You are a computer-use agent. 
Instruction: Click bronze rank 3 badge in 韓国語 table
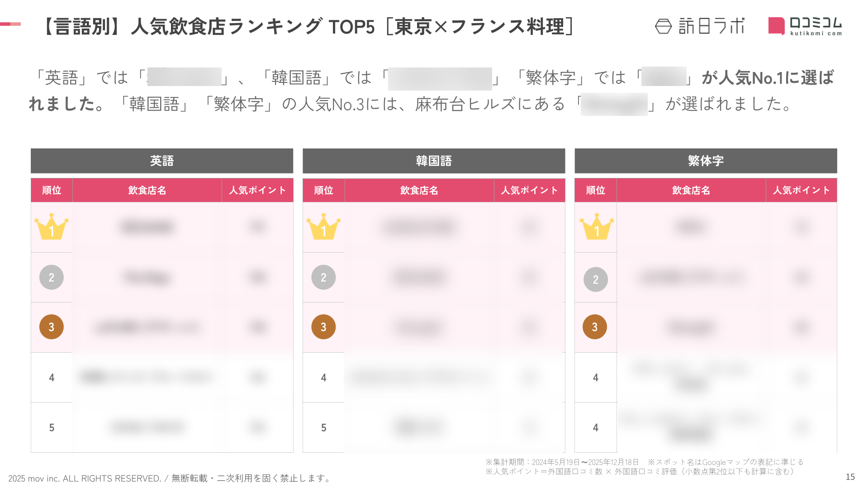click(x=323, y=327)
